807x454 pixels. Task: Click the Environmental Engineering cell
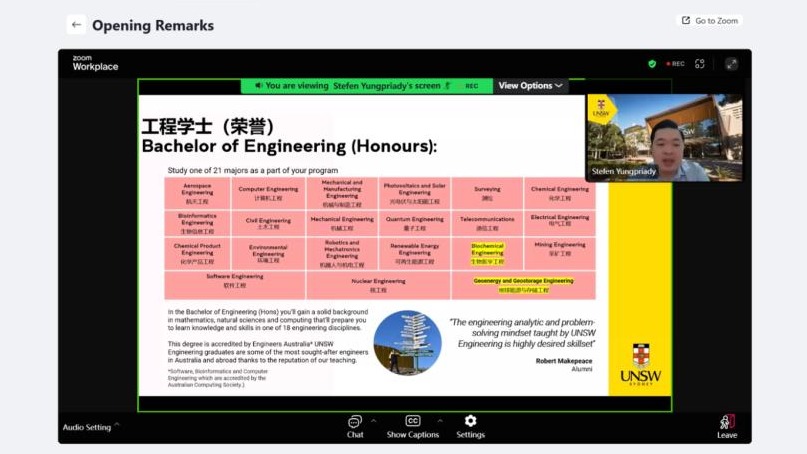click(268, 253)
